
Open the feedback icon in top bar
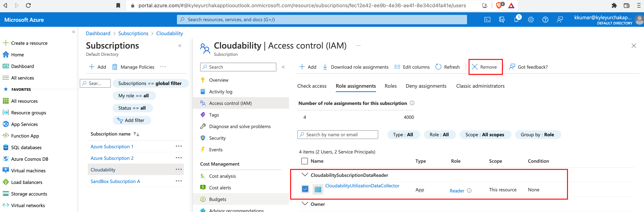[x=560, y=20]
